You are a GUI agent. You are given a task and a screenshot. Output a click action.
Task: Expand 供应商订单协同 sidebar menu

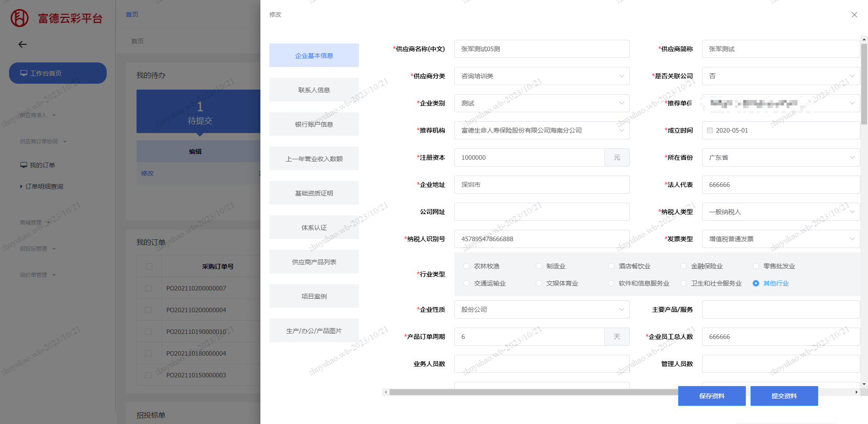point(43,142)
